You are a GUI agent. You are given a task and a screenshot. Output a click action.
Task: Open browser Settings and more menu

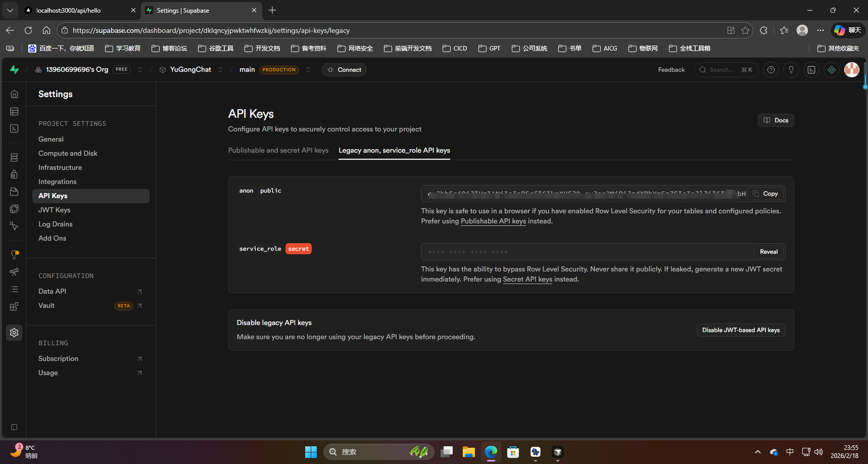(821, 30)
